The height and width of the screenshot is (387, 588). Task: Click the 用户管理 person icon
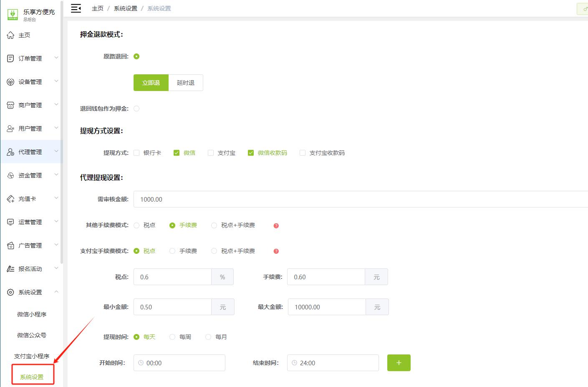pos(10,129)
